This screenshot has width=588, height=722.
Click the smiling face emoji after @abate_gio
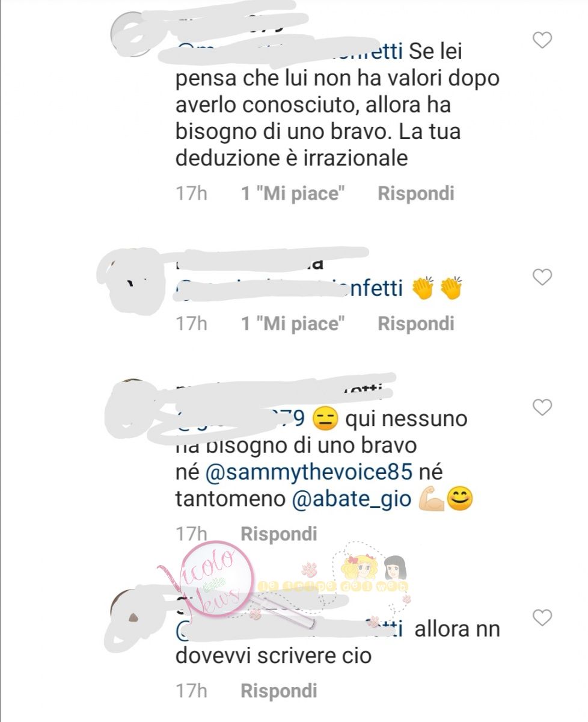(460, 499)
